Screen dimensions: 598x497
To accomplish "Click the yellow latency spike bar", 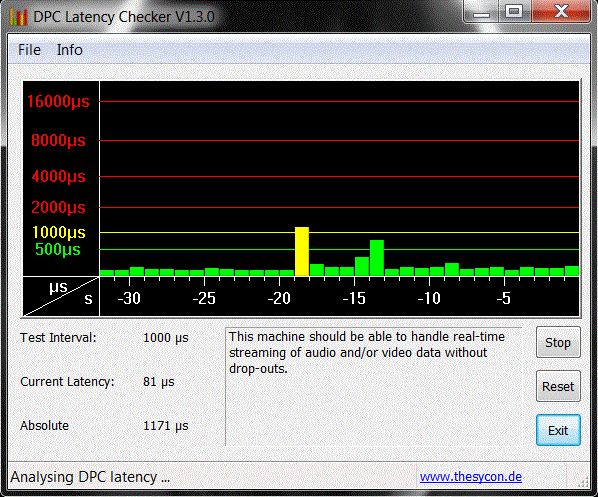I will [x=302, y=251].
